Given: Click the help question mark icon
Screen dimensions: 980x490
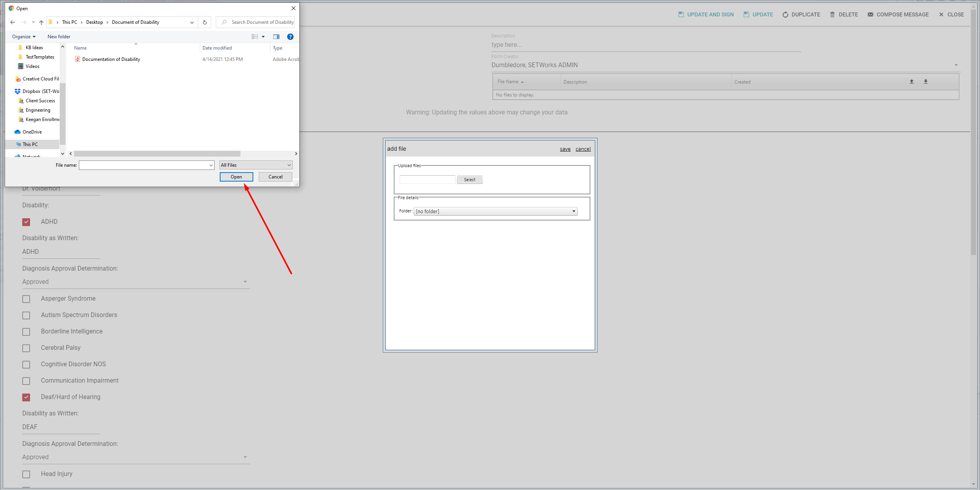Looking at the screenshot, I should (x=290, y=37).
